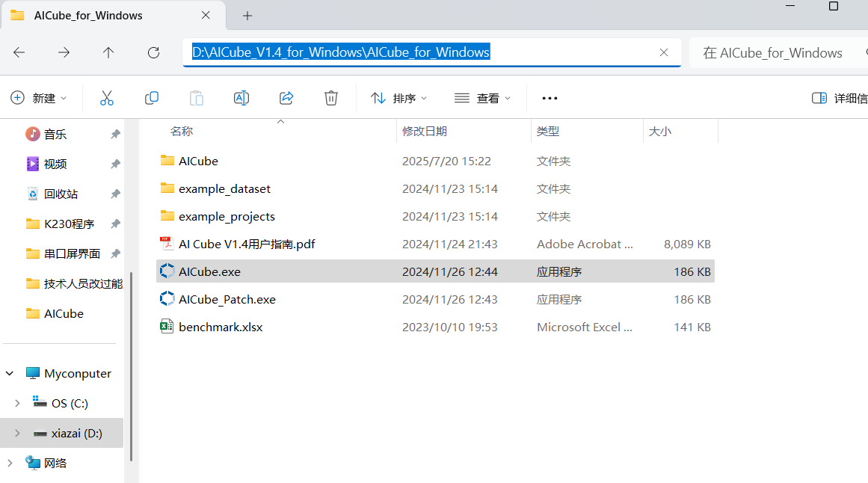Open Videos in quick access

click(55, 164)
